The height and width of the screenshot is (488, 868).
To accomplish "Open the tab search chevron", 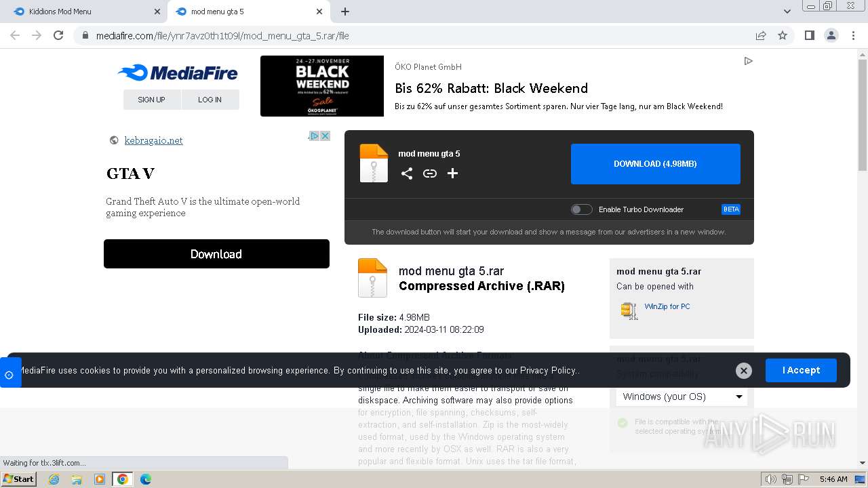I will click(787, 12).
